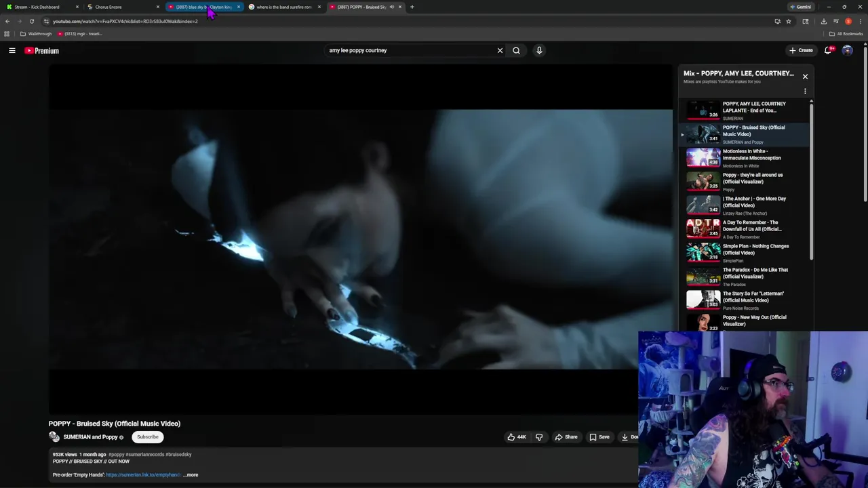868x488 pixels.
Task: Open the Chrome profile avatar
Action: pyautogui.click(x=848, y=21)
